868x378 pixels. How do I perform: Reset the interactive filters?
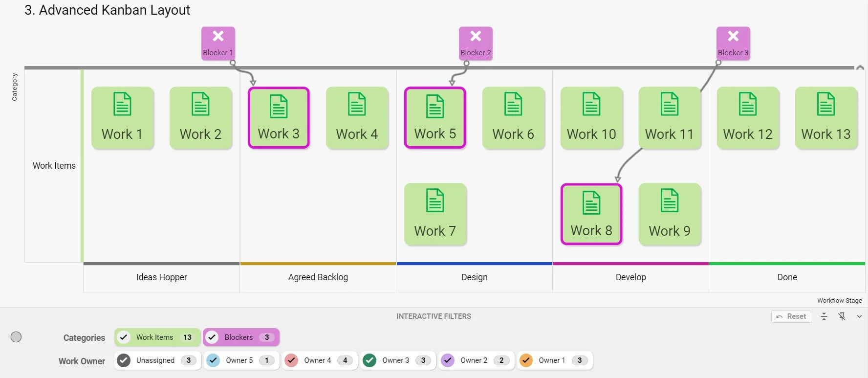coord(791,316)
